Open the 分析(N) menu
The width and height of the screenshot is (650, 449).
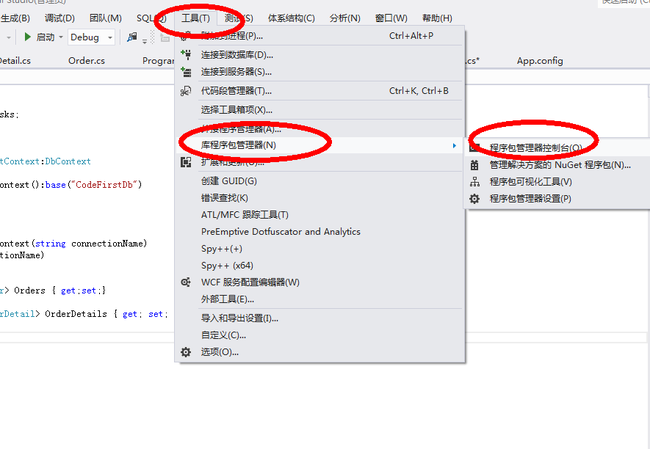(x=345, y=18)
